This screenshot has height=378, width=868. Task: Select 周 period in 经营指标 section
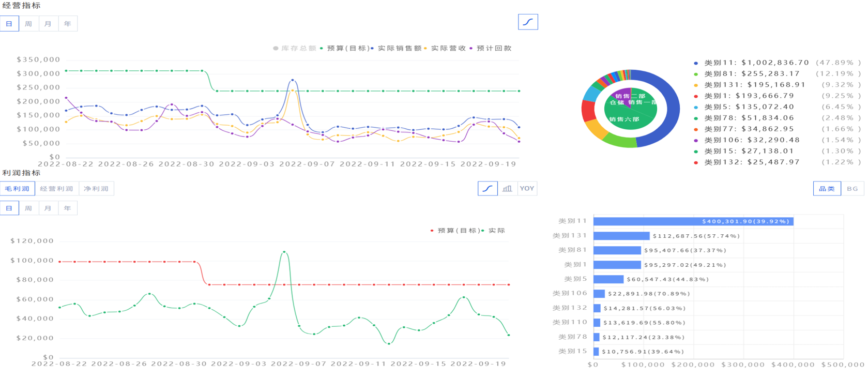[x=28, y=24]
